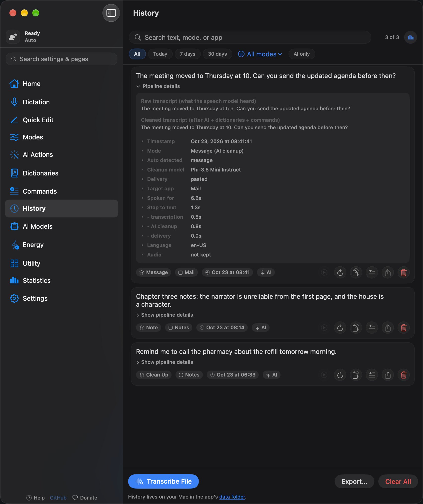The image size is (423, 504).
Task: Show pipeline details for the pharmacy reminder entry
Action: tap(165, 362)
